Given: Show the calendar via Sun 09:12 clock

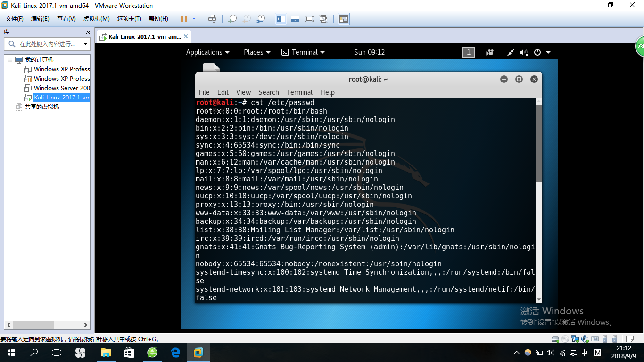Looking at the screenshot, I should (x=370, y=52).
